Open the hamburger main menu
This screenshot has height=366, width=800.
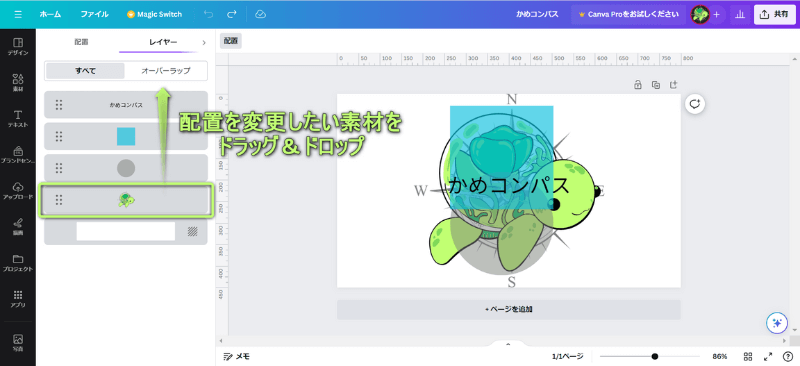click(x=18, y=14)
